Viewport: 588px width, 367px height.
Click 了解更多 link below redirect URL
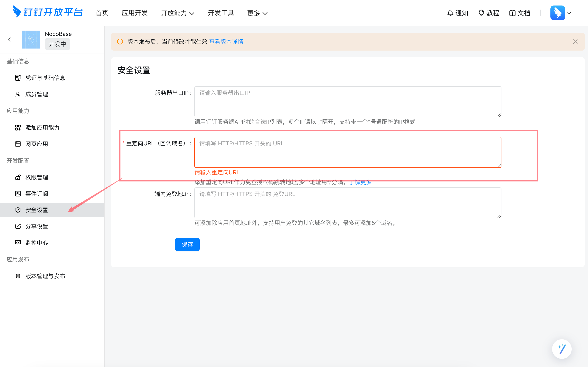coord(360,182)
